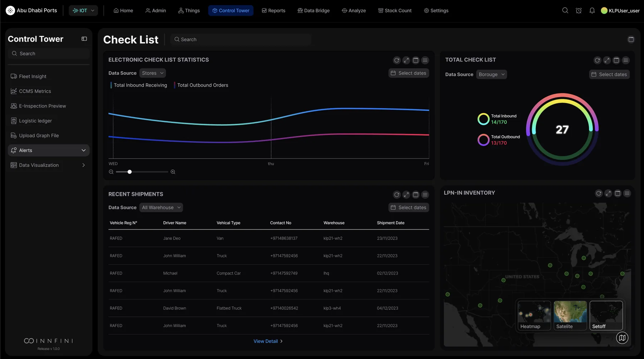Toggle Total Inbound Receiving legend series
This screenshot has height=359, width=644.
click(139, 85)
